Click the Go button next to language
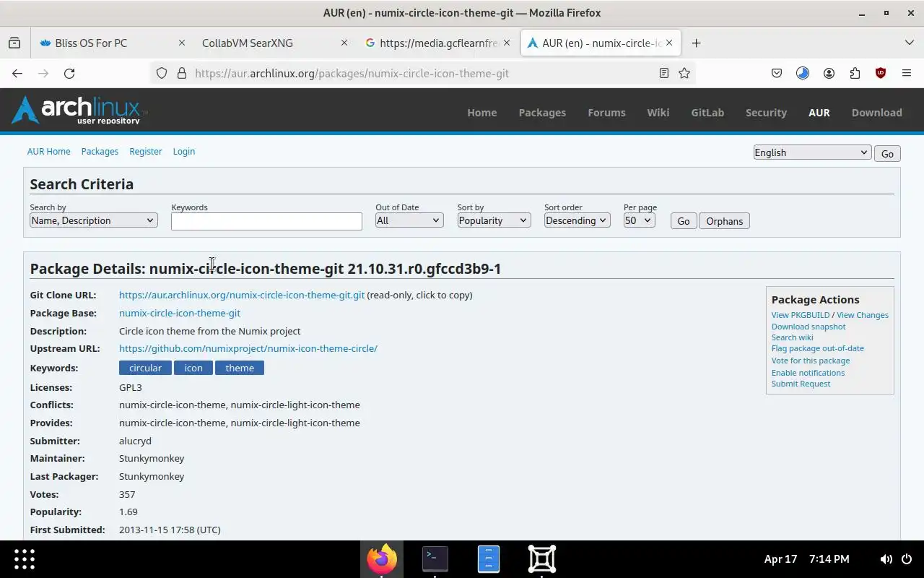This screenshot has height=578, width=924. pos(887,153)
